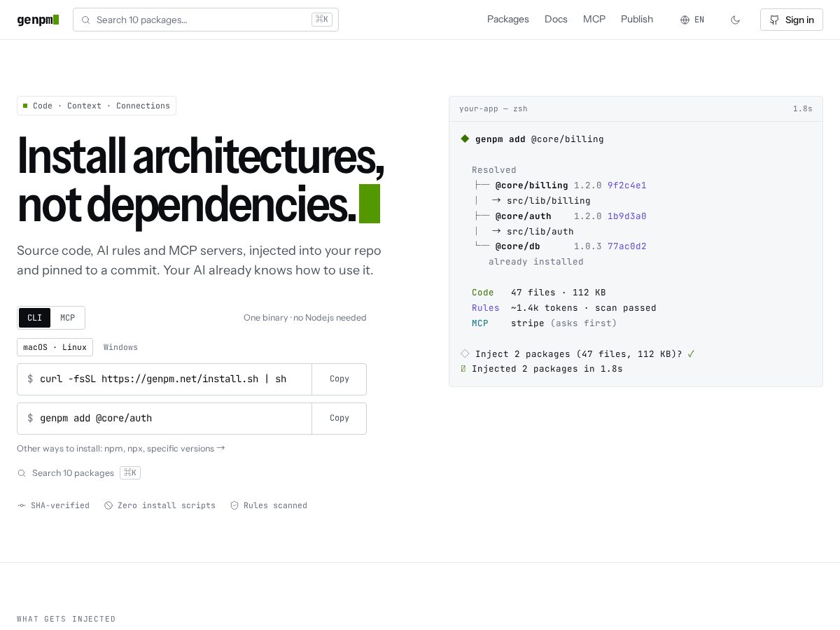The width and height of the screenshot is (840, 630).
Task: Click the genpm logo
Action: pyautogui.click(x=38, y=20)
